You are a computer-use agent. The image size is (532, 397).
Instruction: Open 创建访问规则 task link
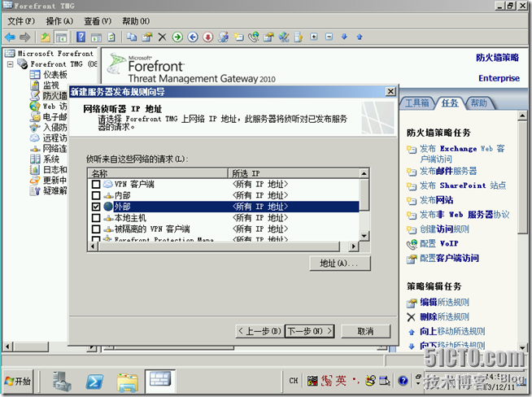coord(444,229)
